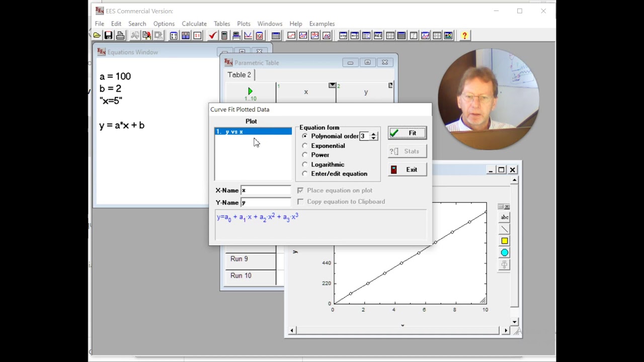Click the polynomial order number field
644x362 pixels.
[x=364, y=136]
